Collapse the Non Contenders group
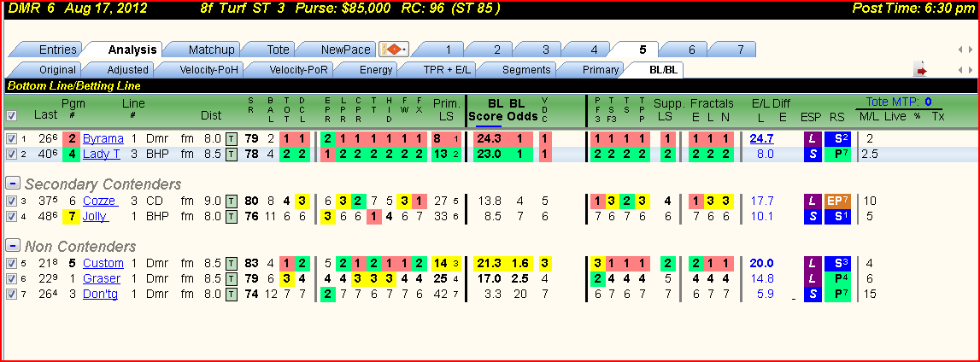 tap(12, 245)
